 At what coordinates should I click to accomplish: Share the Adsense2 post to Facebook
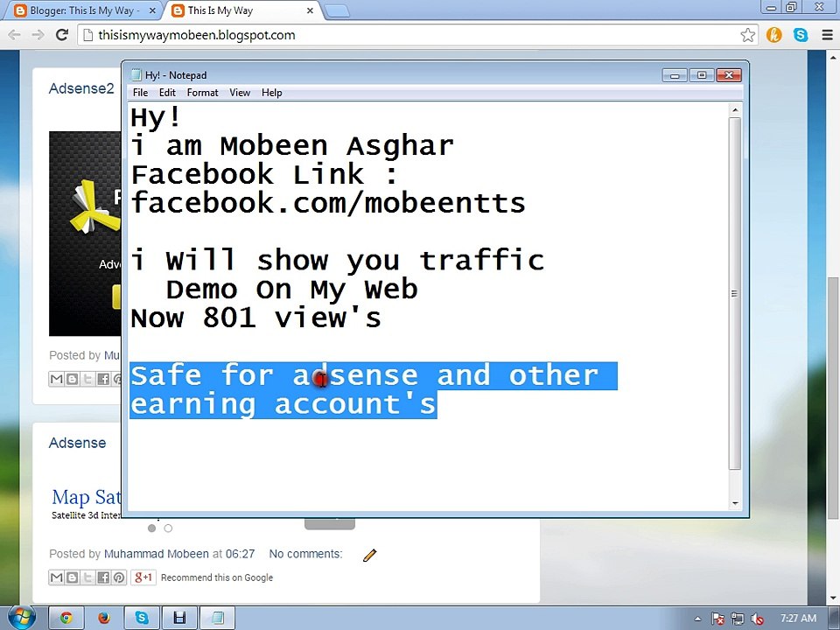tap(103, 379)
